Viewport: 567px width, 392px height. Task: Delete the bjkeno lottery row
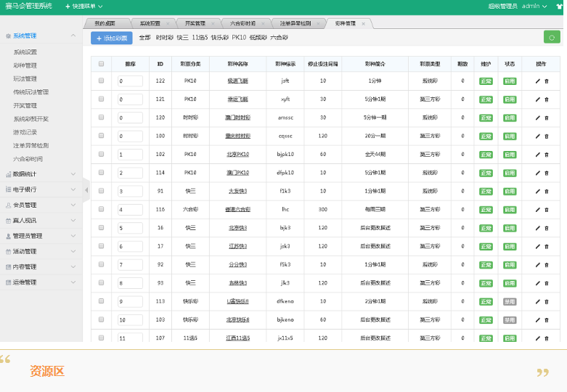pos(547,320)
